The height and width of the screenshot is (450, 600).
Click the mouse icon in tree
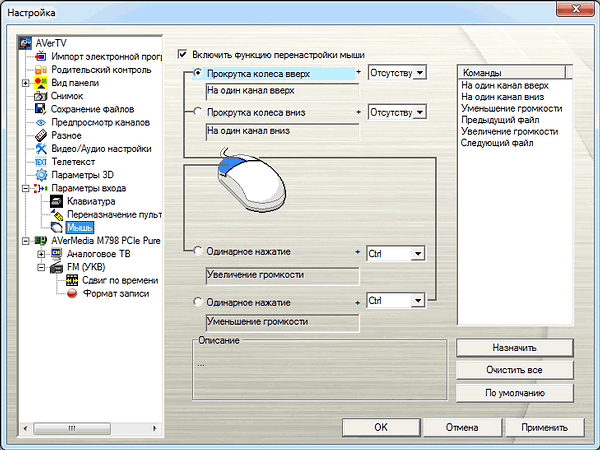57,228
